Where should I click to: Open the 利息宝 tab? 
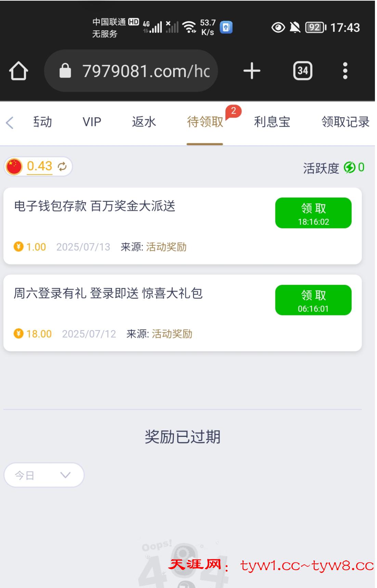pyautogui.click(x=272, y=122)
